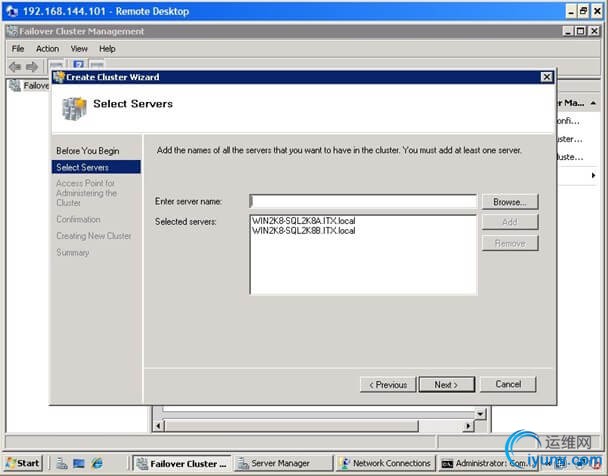Viewport: 608px width, 476px height.
Task: Open the Start menu
Action: click(23, 463)
